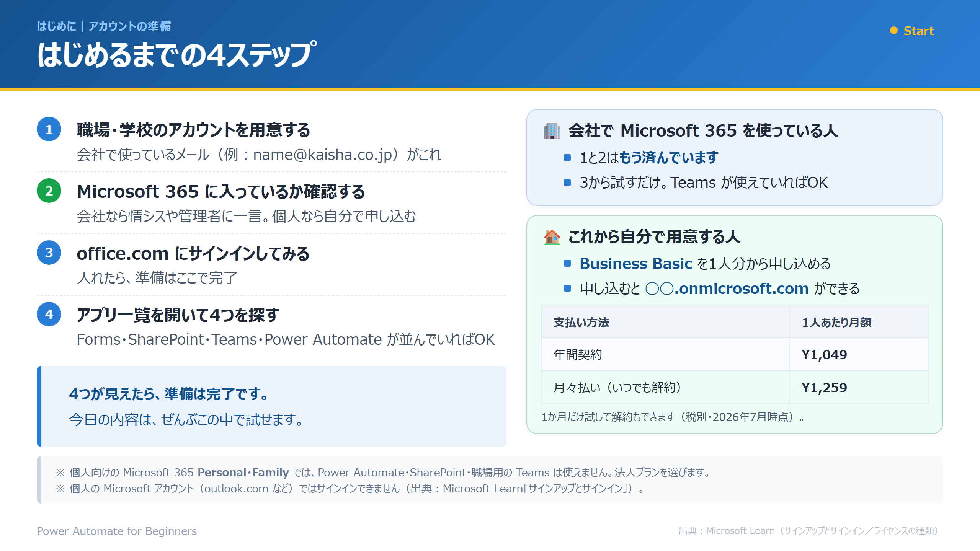Click the office building emoji icon
This screenshot has width=980, height=551.
tap(552, 130)
